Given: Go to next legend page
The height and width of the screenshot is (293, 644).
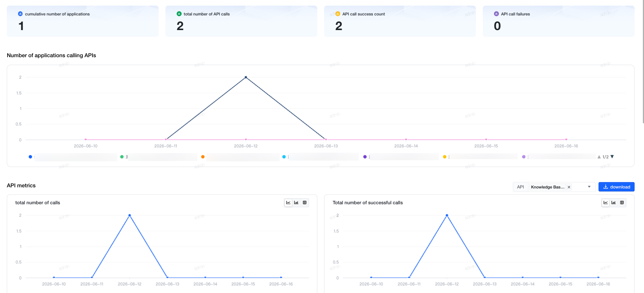Looking at the screenshot, I should tap(612, 157).
